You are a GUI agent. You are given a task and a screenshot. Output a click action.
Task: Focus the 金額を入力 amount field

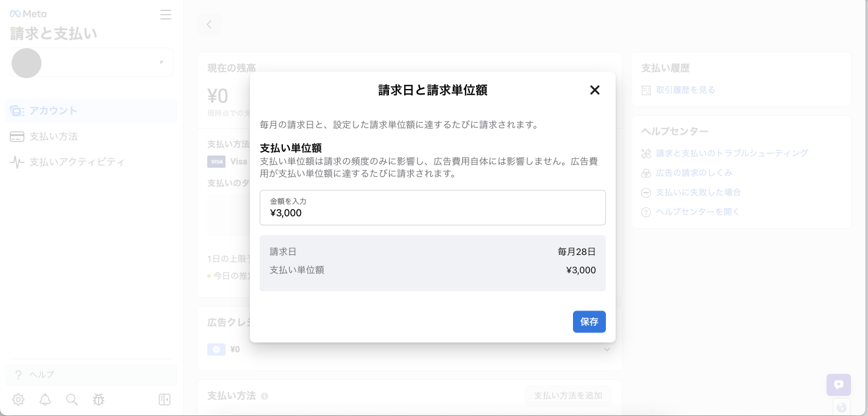433,207
